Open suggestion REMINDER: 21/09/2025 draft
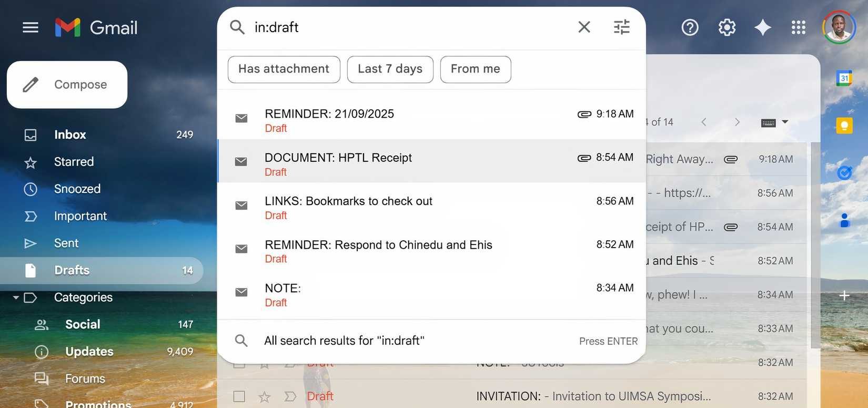This screenshot has height=408, width=868. (431, 118)
